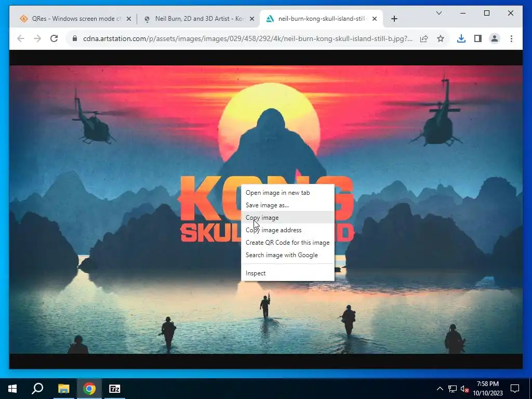Open Chrome downloads tray
532x399 pixels.
[461, 38]
